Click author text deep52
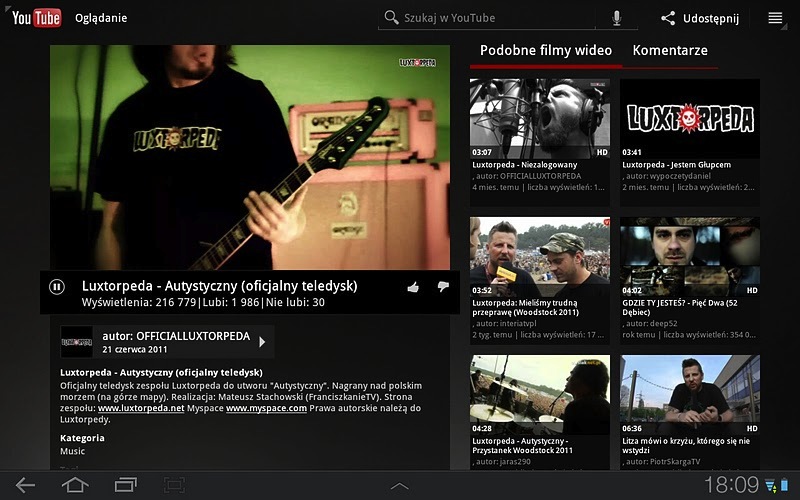The width and height of the screenshot is (800, 500). point(664,323)
